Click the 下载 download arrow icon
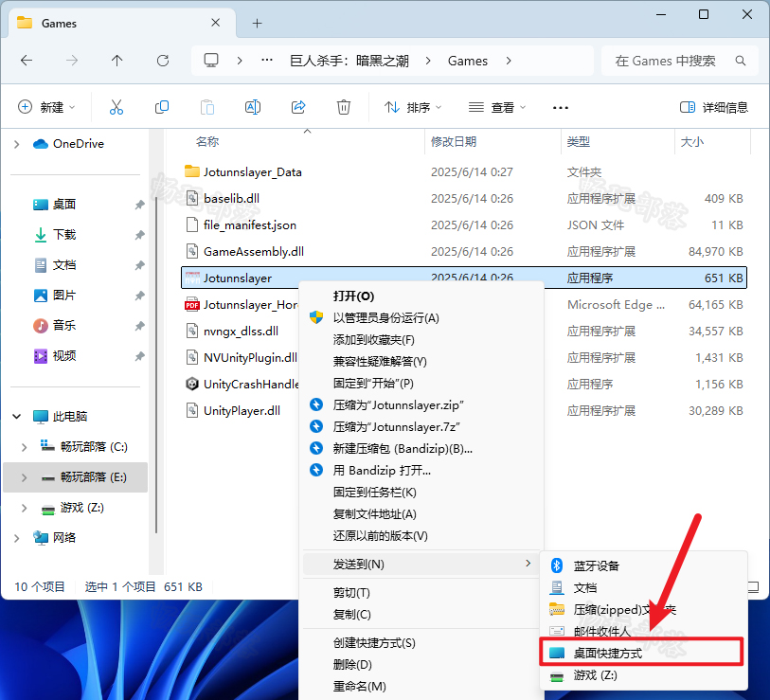This screenshot has width=770, height=700. click(41, 235)
